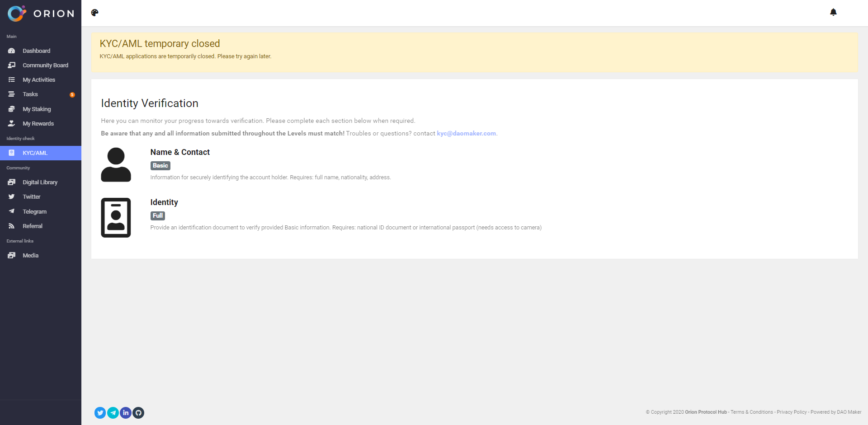Click the LinkedIn footer icon
The height and width of the screenshot is (425, 868).
[126, 413]
